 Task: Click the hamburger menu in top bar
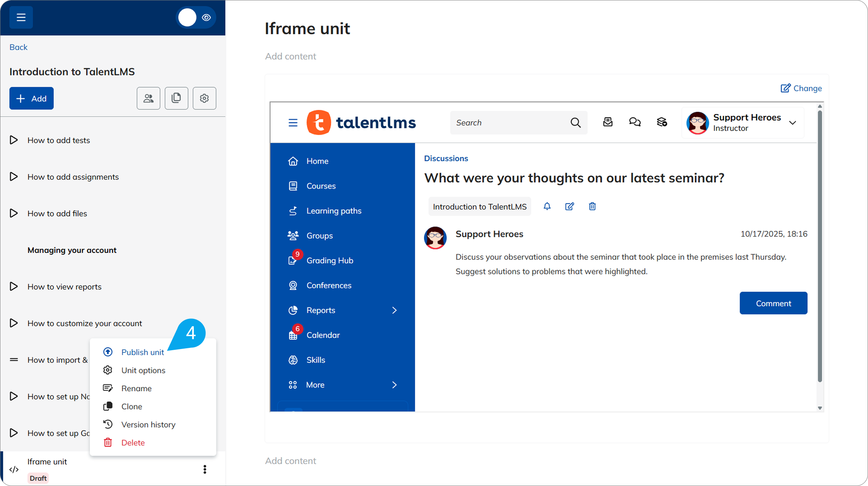click(x=21, y=17)
